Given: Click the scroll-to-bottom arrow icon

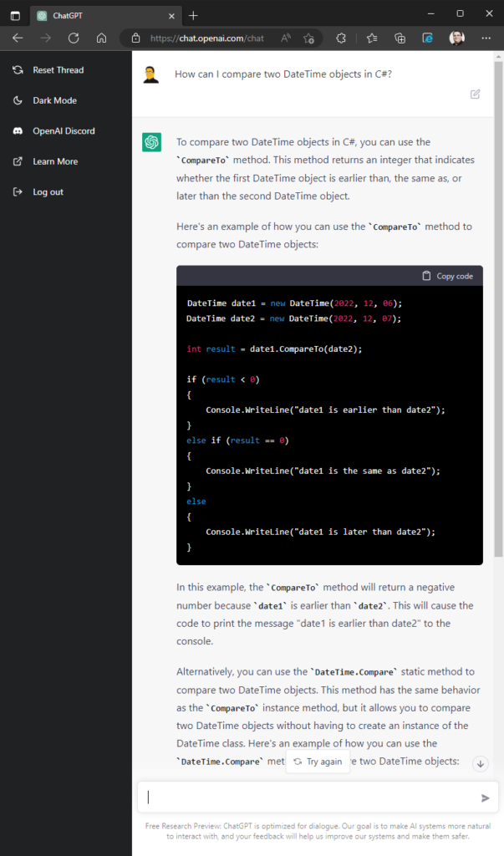Looking at the screenshot, I should click(x=480, y=763).
